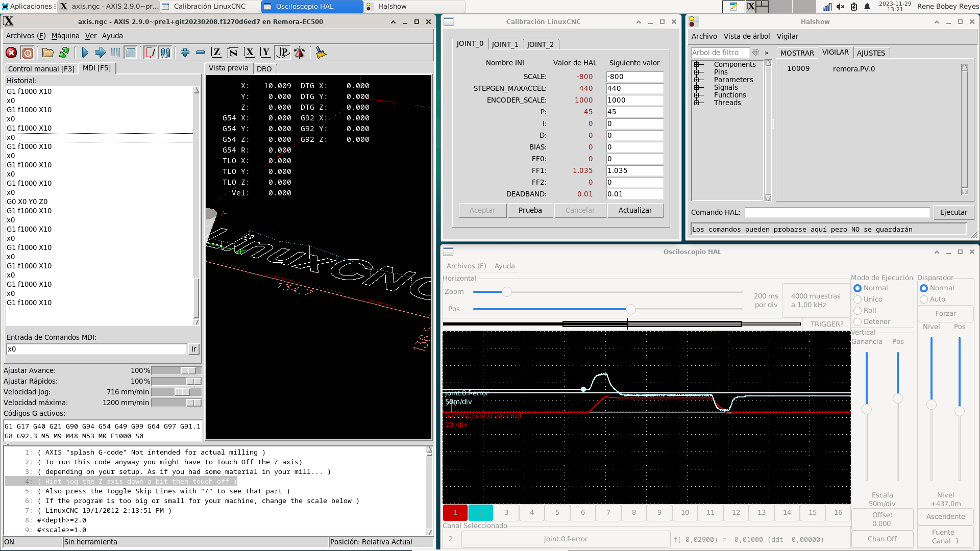Toggle oscilloscope channel 2 button

[481, 513]
